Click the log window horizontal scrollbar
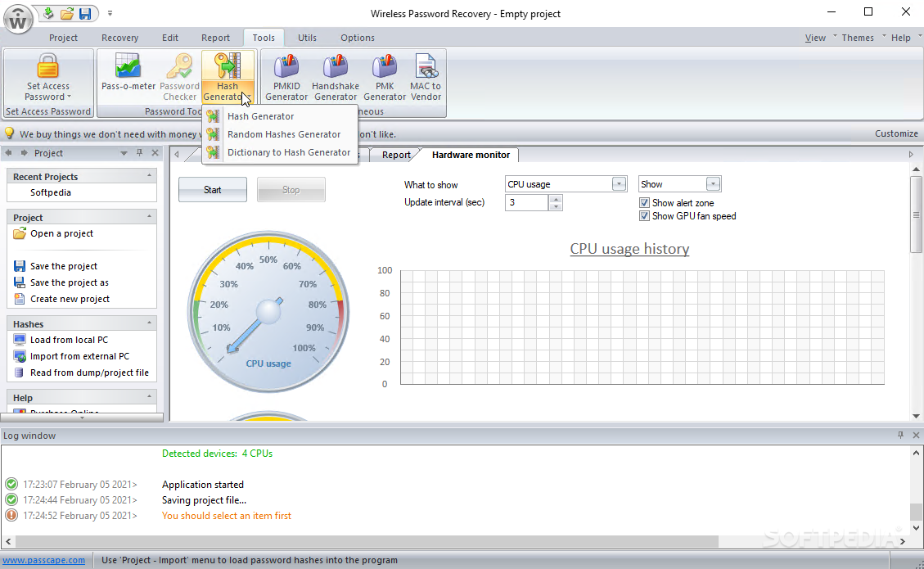924x569 pixels. tap(367, 540)
